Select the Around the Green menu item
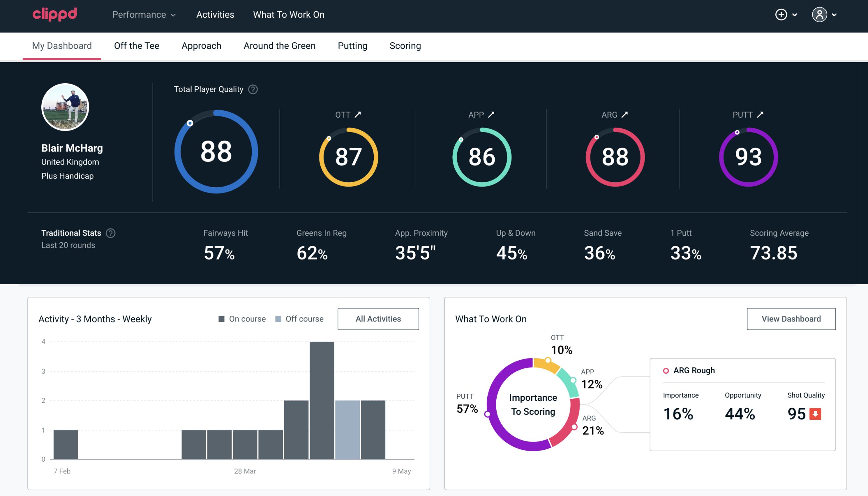The height and width of the screenshot is (496, 868). (279, 45)
